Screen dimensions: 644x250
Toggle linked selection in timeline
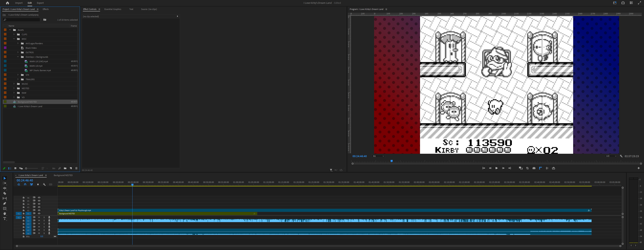31,185
